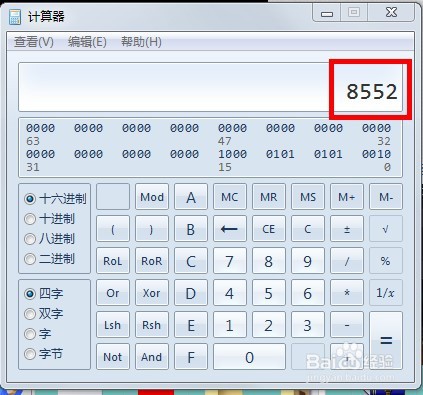Toggle the bit group 0010 in binary panel
The image size is (423, 395).
click(x=376, y=154)
